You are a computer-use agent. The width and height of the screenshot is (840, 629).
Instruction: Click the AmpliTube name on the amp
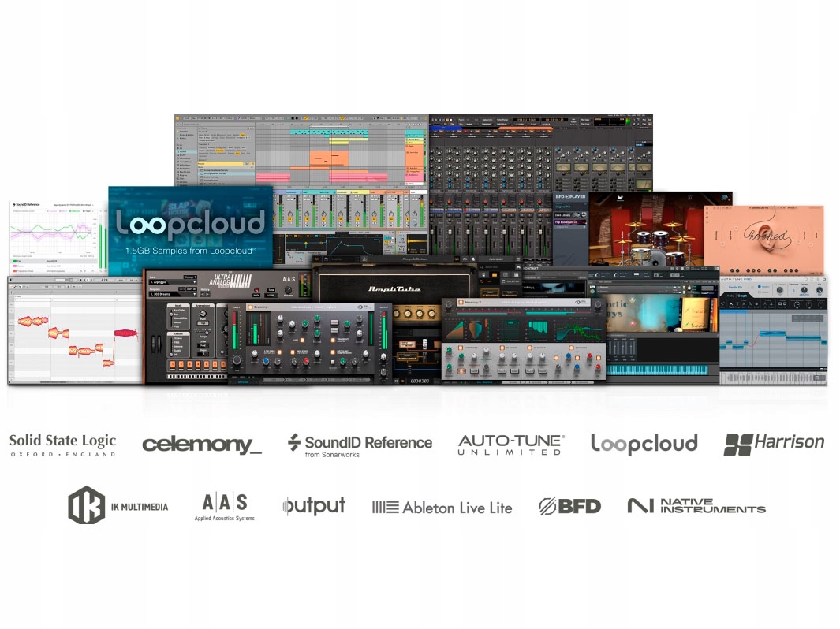coord(394,289)
